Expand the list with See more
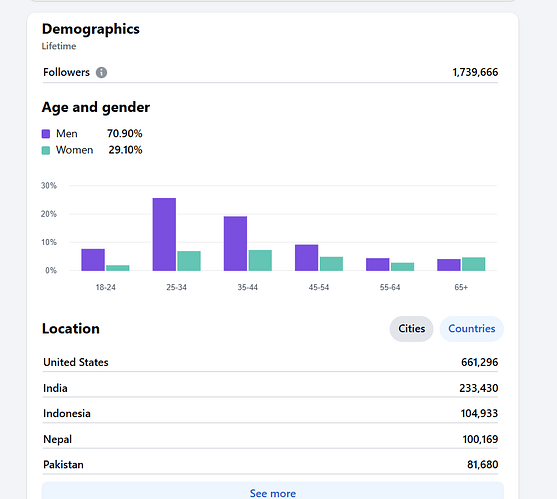557x499 pixels. [x=272, y=492]
